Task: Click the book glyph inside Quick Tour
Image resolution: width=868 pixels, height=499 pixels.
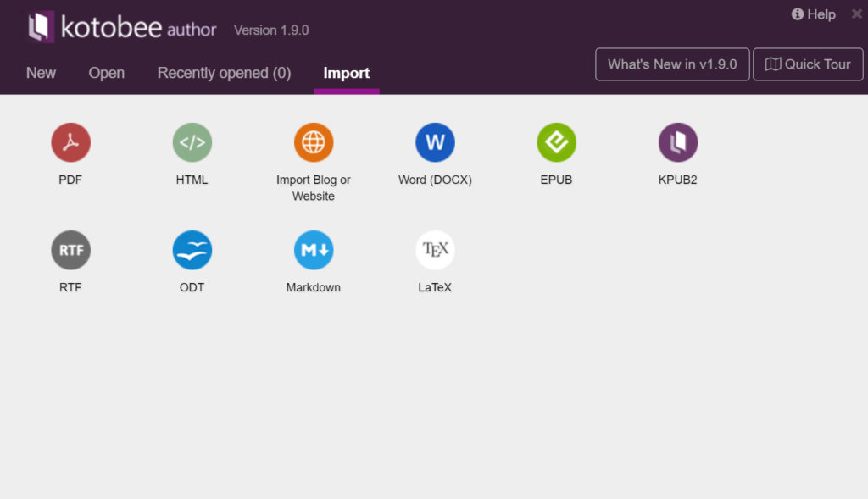Action: point(774,64)
